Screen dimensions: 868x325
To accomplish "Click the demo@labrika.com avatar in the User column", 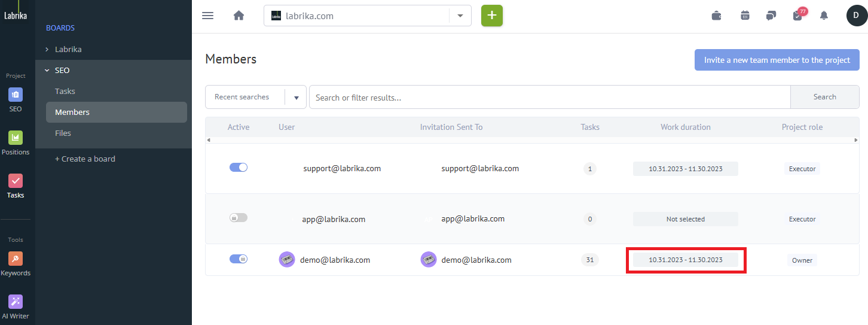I will tap(287, 259).
